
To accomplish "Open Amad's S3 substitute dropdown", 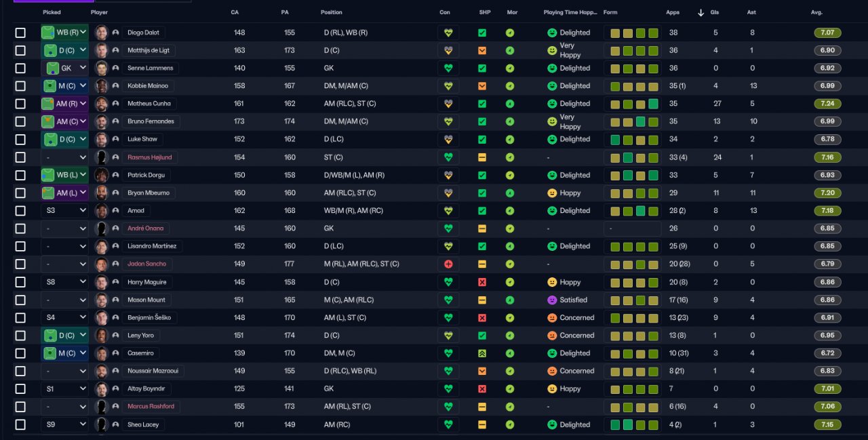I will [64, 211].
